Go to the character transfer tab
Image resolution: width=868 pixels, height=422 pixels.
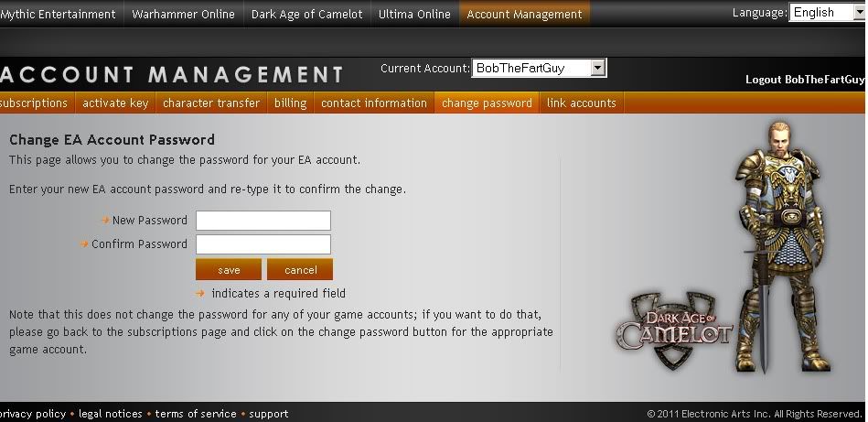211,103
